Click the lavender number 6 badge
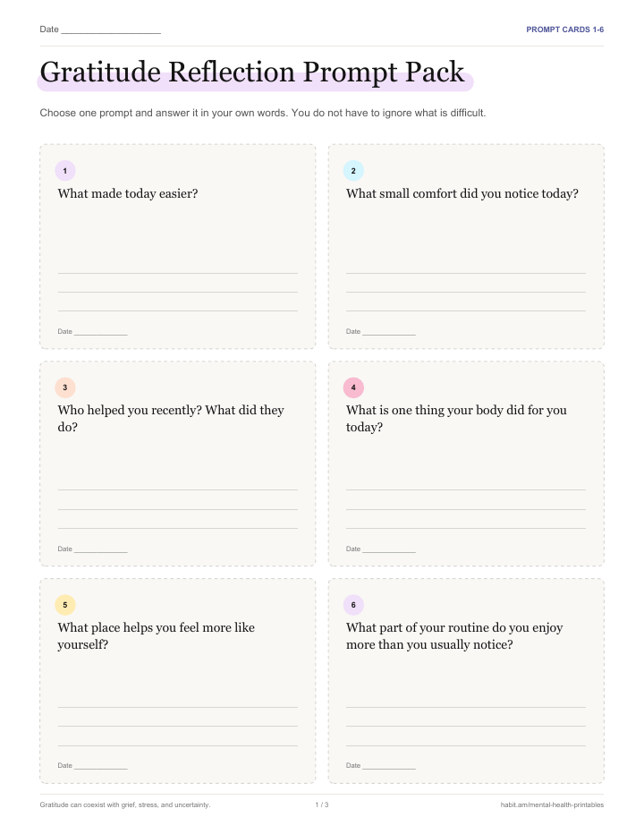 (353, 605)
